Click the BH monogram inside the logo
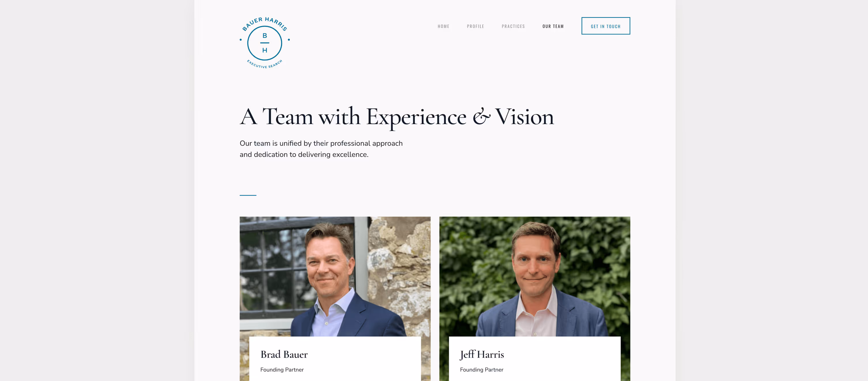 pyautogui.click(x=265, y=43)
